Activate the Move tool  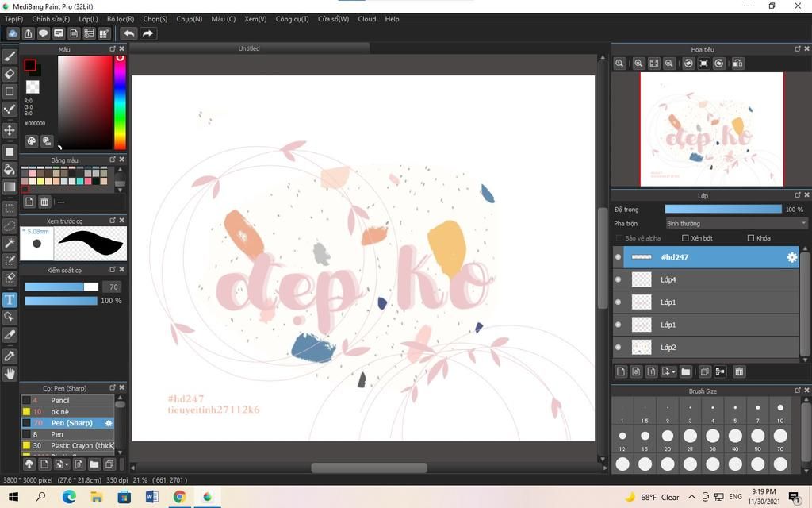[x=10, y=130]
